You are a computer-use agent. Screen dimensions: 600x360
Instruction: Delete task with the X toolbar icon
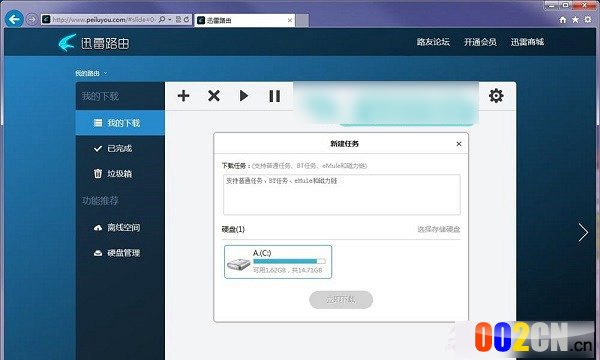coord(214,96)
